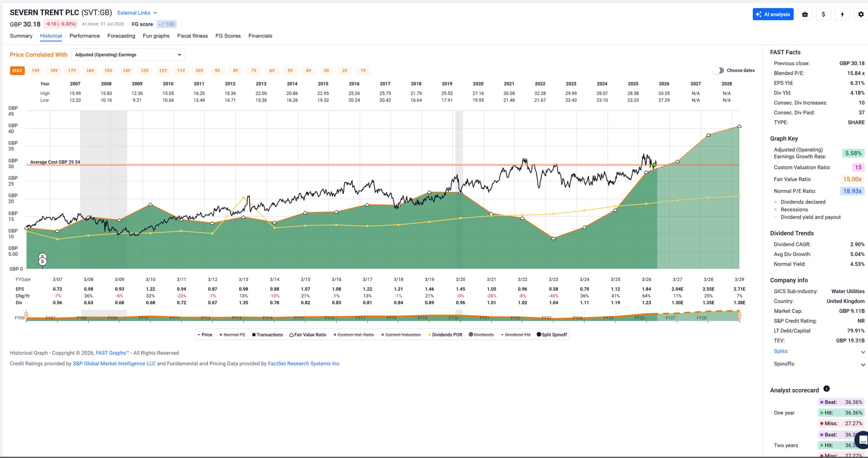Toggle Transactions in legend
The width and height of the screenshot is (868, 458).
click(x=267, y=335)
